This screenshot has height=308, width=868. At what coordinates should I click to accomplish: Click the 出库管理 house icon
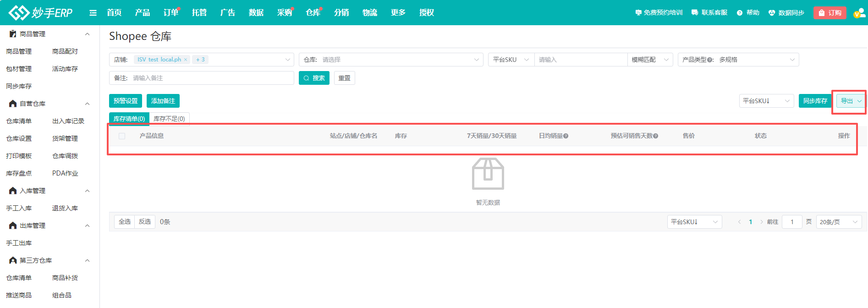pyautogui.click(x=13, y=225)
